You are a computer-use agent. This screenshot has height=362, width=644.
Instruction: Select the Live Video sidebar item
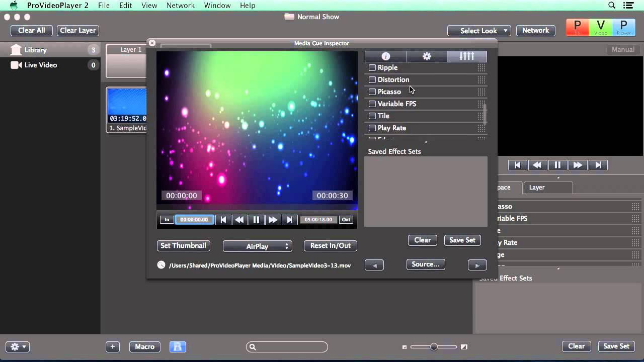(50, 65)
